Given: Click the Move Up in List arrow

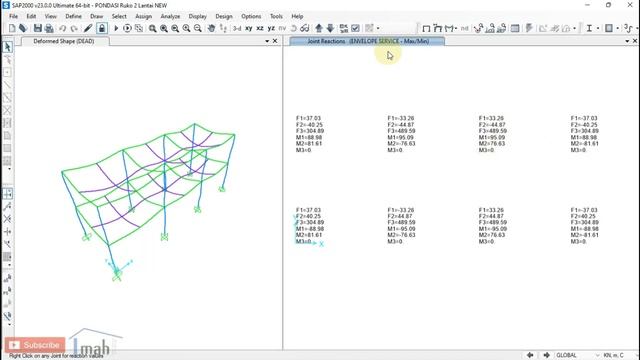Looking at the screenshot, I should pos(319,28).
